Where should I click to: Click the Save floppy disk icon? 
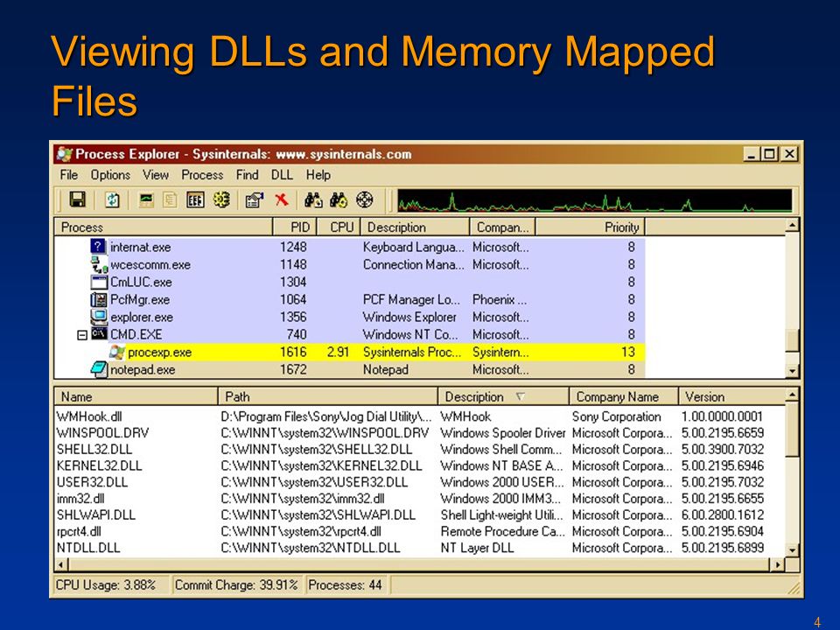click(78, 199)
